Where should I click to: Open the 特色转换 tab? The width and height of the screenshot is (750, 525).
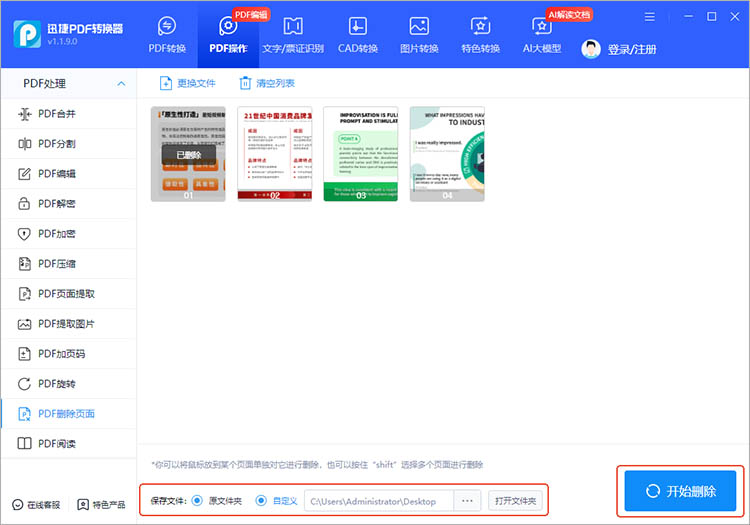tap(480, 34)
